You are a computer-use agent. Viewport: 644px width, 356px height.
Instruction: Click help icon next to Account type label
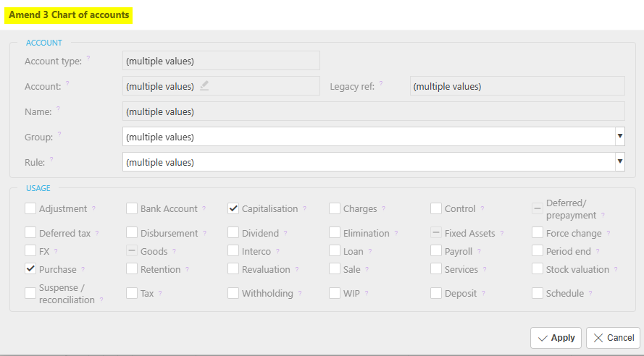point(88,59)
